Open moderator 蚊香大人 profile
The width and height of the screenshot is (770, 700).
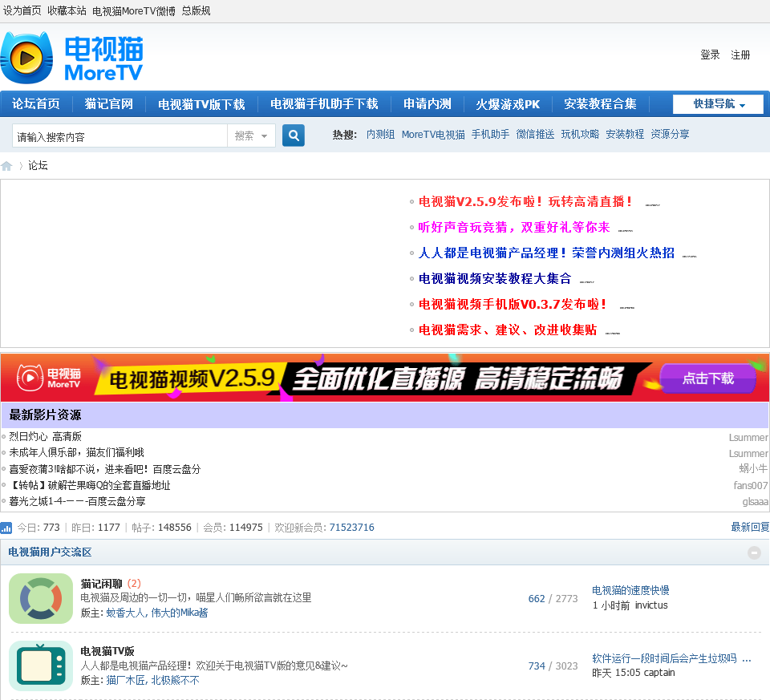point(125,613)
